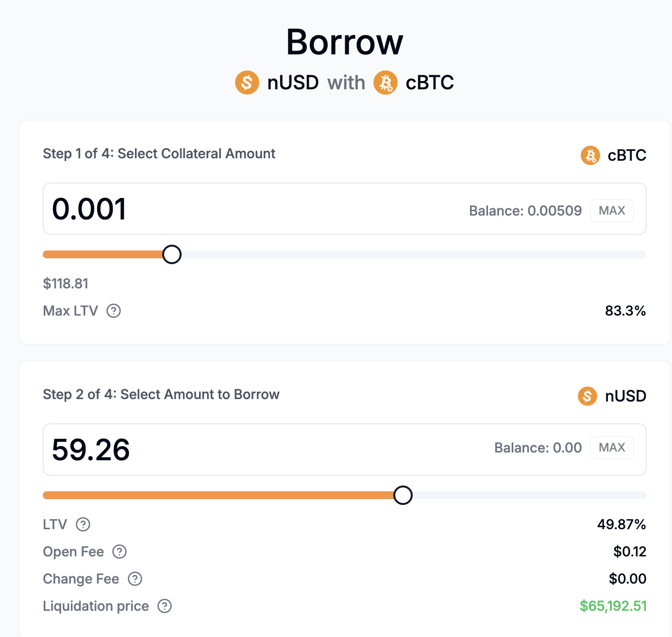
Task: Click the cBTC icon in Step 1 card
Action: pyautogui.click(x=590, y=155)
